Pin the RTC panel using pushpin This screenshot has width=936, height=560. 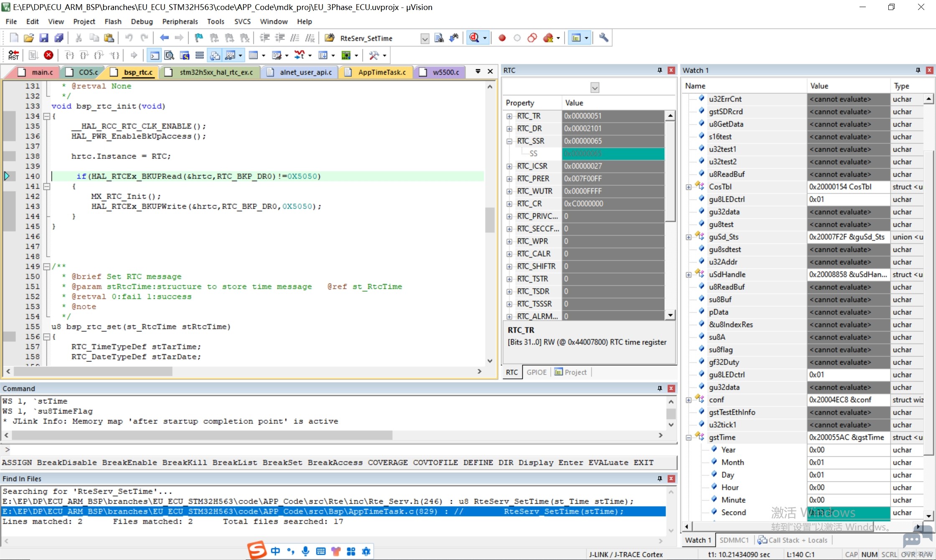pyautogui.click(x=660, y=70)
